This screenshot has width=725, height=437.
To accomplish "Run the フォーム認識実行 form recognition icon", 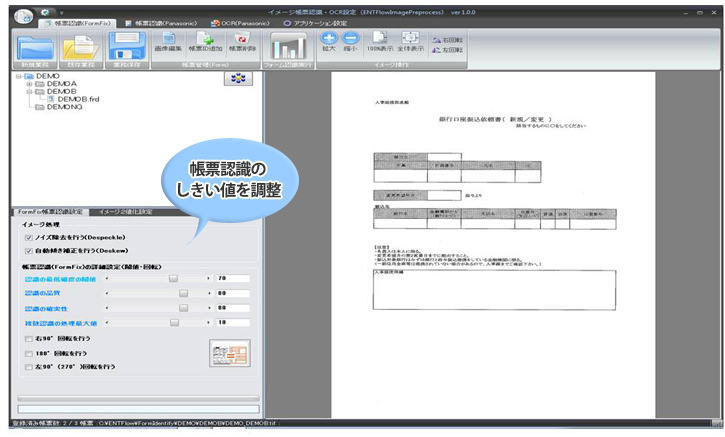I will tap(290, 46).
